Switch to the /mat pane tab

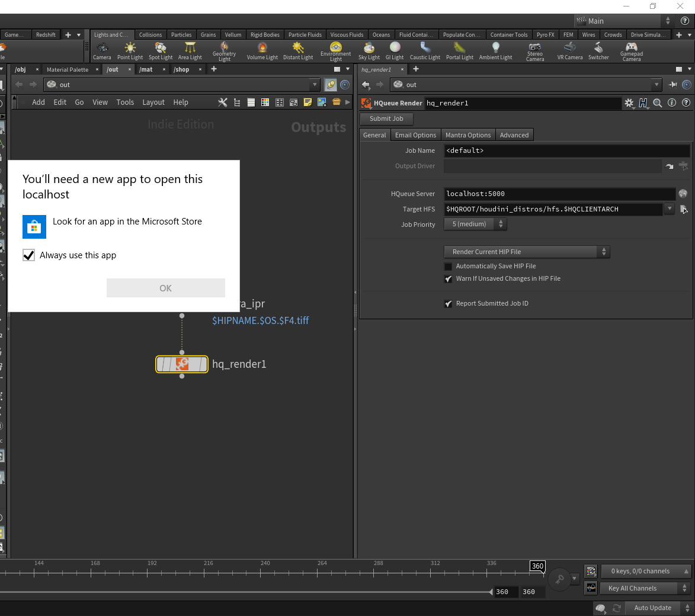146,69
